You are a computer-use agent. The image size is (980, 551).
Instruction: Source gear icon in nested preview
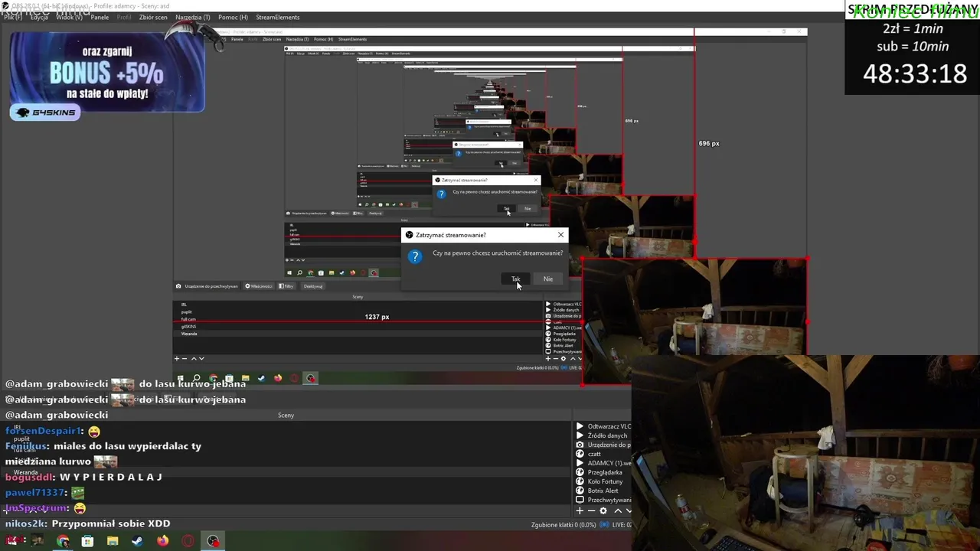coord(563,358)
